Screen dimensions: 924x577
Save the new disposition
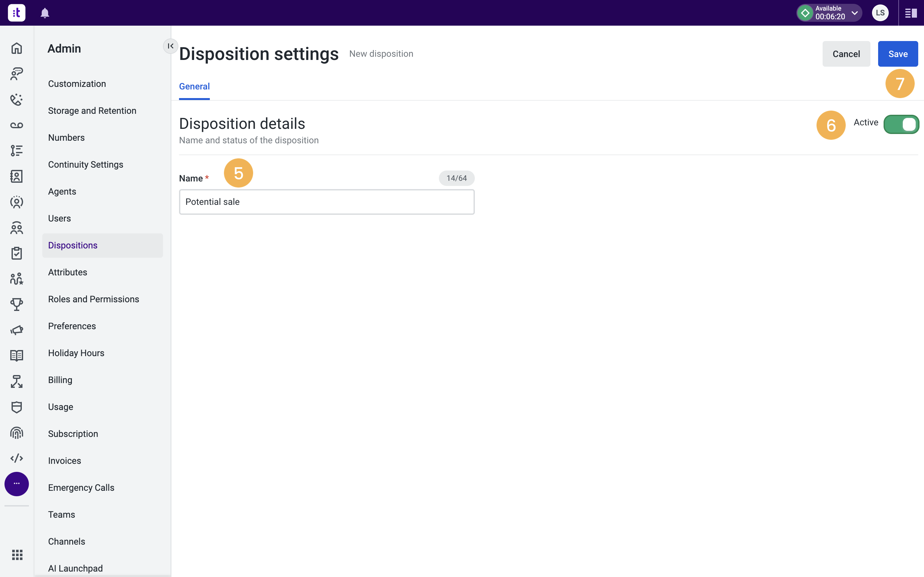coord(898,54)
